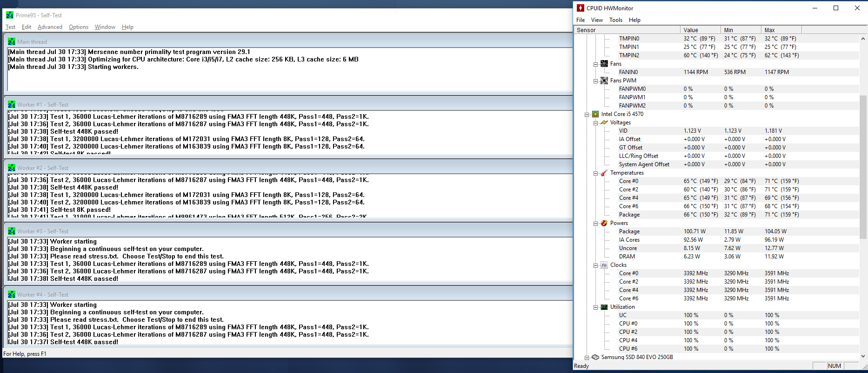Open the Advanced menu in Prime95

point(50,27)
